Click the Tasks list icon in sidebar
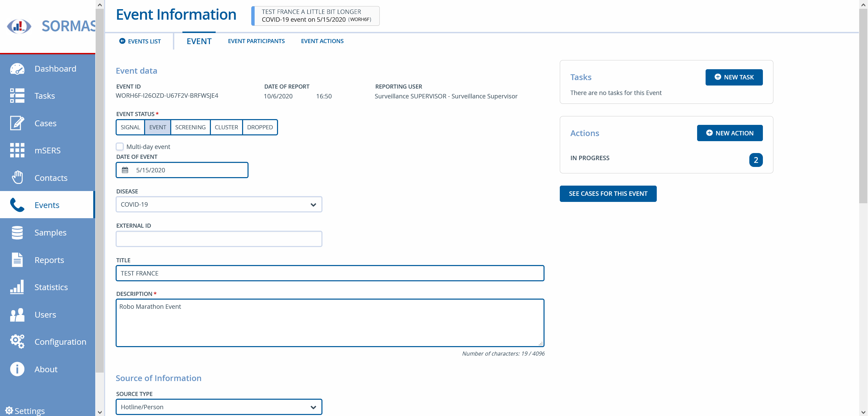The height and width of the screenshot is (416, 868). tap(17, 96)
